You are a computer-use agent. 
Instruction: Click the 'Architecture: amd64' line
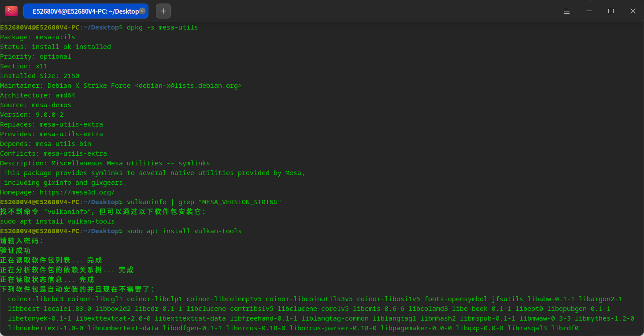point(37,95)
